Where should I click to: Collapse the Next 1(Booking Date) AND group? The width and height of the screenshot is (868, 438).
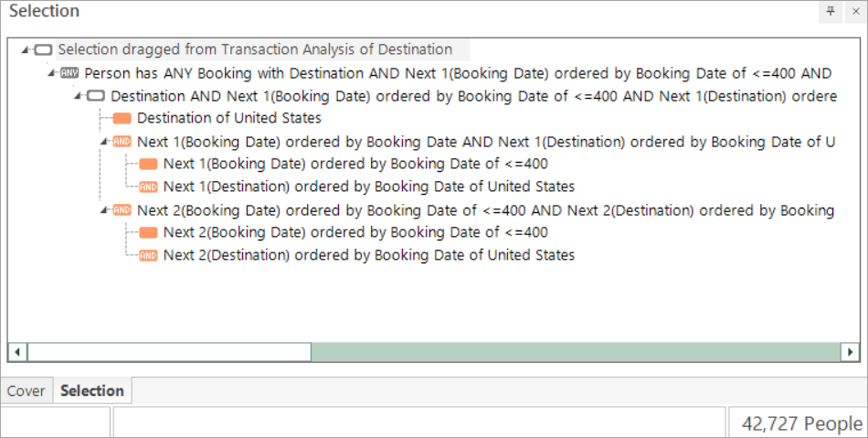pyautogui.click(x=104, y=142)
